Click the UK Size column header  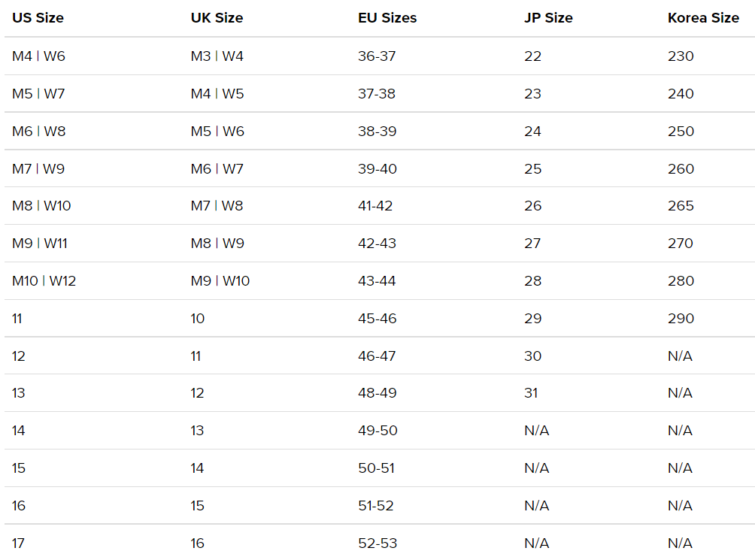pos(217,18)
